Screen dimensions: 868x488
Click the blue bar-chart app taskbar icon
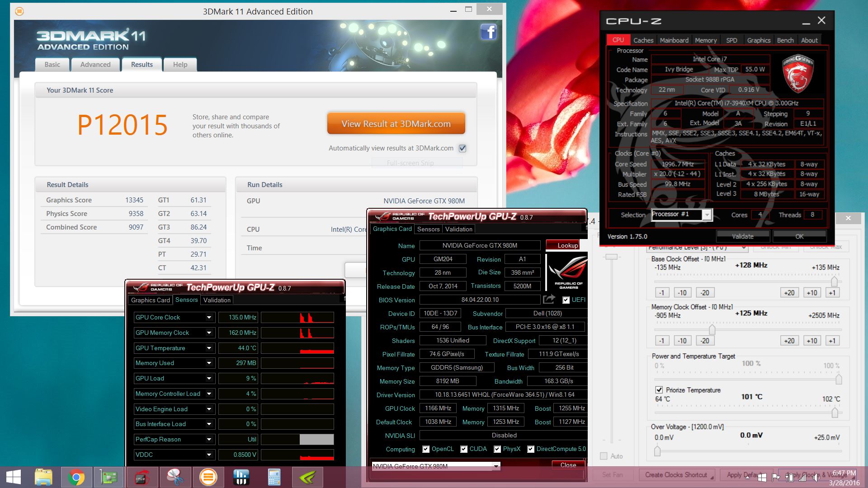point(241,477)
